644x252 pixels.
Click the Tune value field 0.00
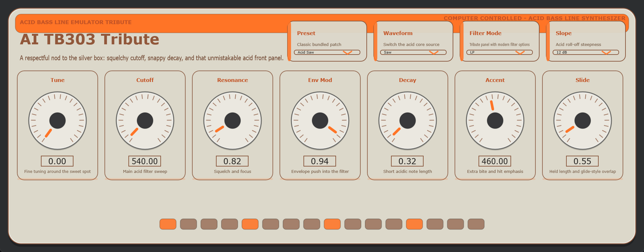[x=57, y=161]
